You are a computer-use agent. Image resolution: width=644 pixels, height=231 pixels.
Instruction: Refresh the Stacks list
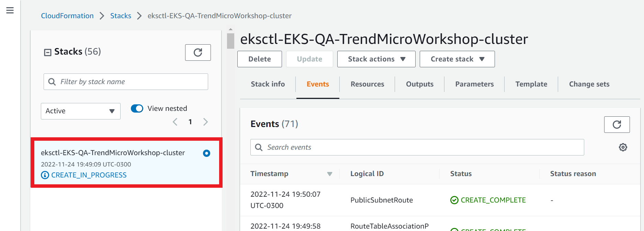(198, 53)
